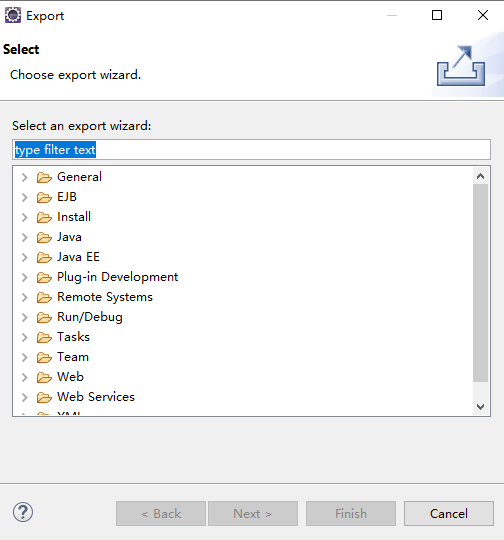
Task: Select the Java tree item
Action: (x=69, y=237)
